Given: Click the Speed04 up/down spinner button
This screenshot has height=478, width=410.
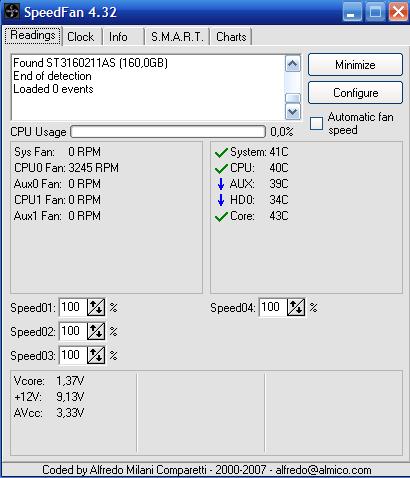Looking at the screenshot, I should (296, 307).
